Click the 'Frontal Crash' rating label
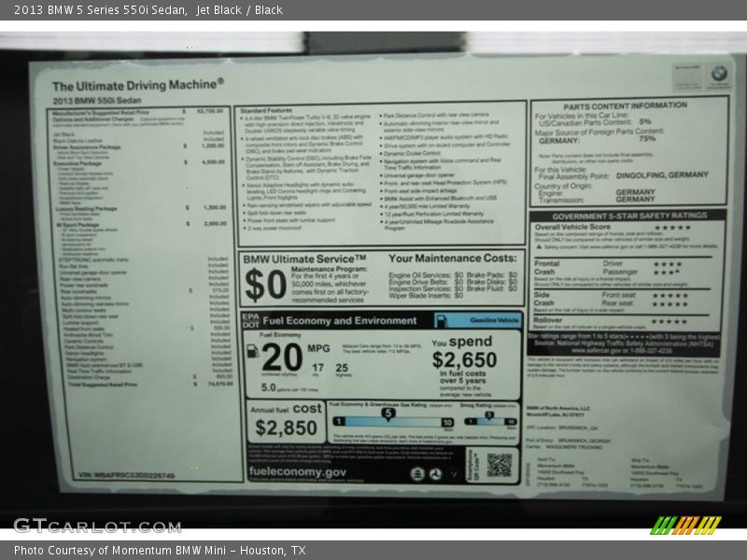Viewport: 747px width, 560px height. point(546,268)
